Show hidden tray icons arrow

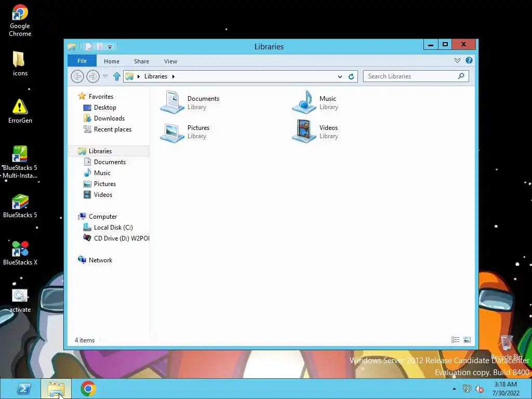pyautogui.click(x=454, y=389)
